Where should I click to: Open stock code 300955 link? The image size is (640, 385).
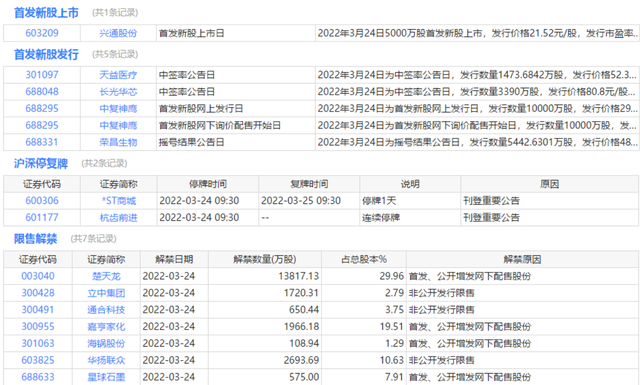click(x=38, y=327)
